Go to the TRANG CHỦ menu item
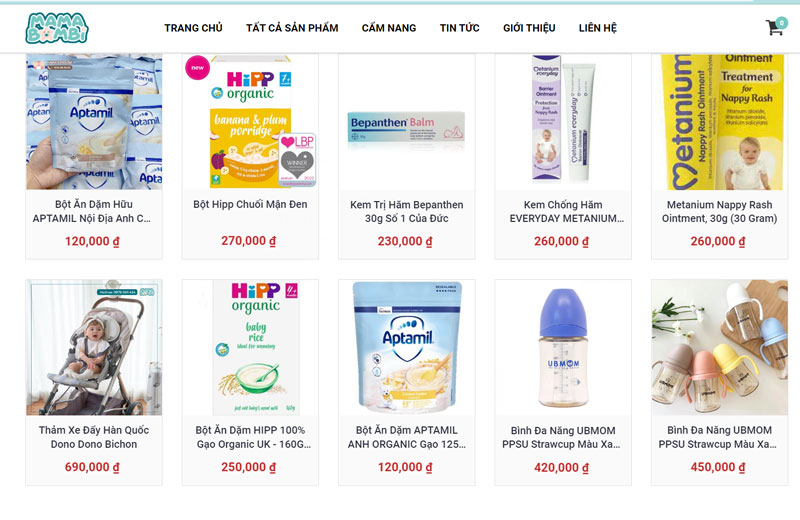 pos(193,28)
